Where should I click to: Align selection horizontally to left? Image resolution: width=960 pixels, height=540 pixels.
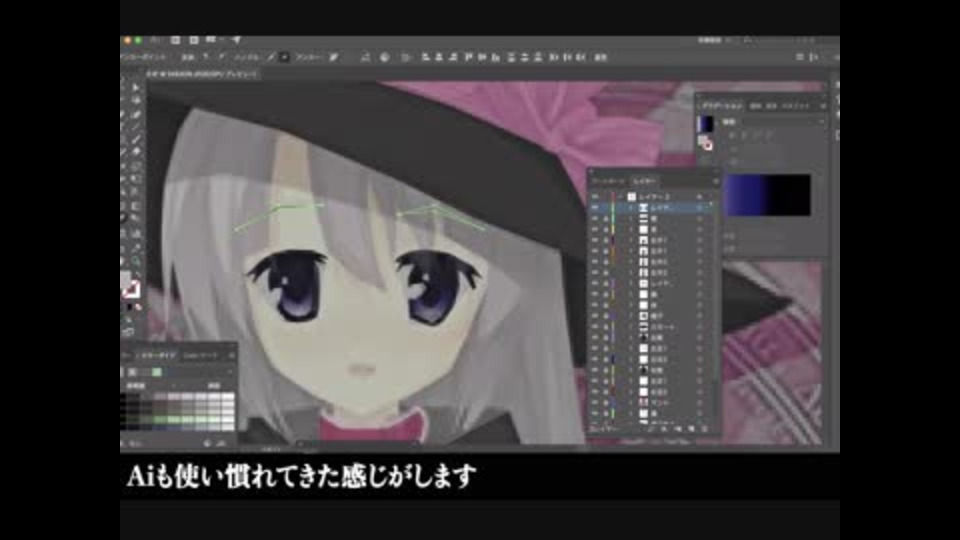tap(426, 57)
